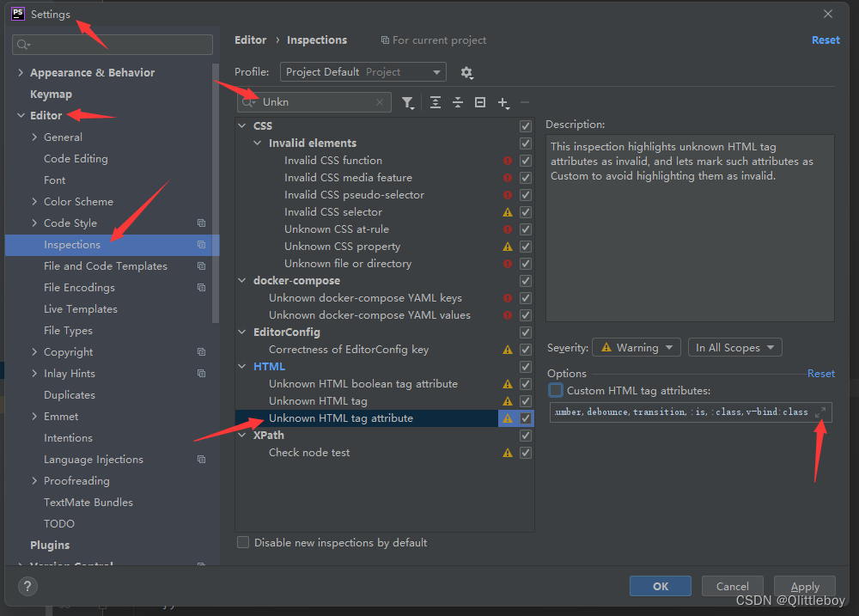
Task: Open the inspections filter funnel icon
Action: tap(408, 101)
